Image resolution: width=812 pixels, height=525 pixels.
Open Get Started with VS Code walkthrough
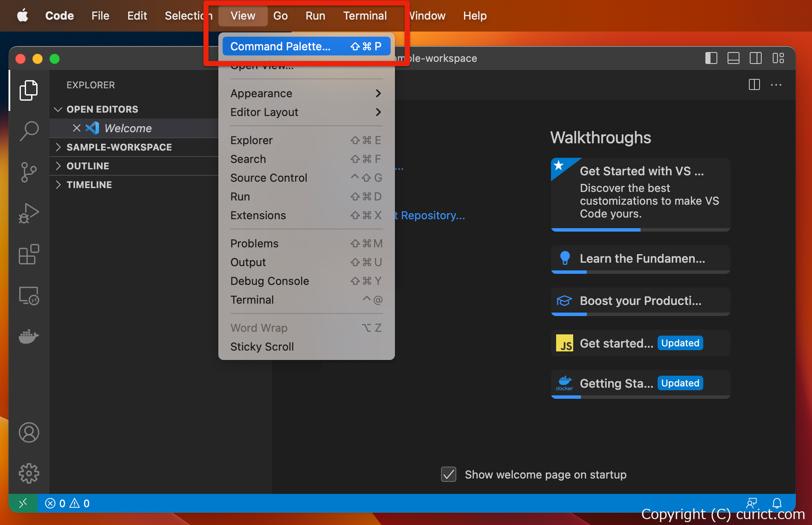[x=641, y=194]
